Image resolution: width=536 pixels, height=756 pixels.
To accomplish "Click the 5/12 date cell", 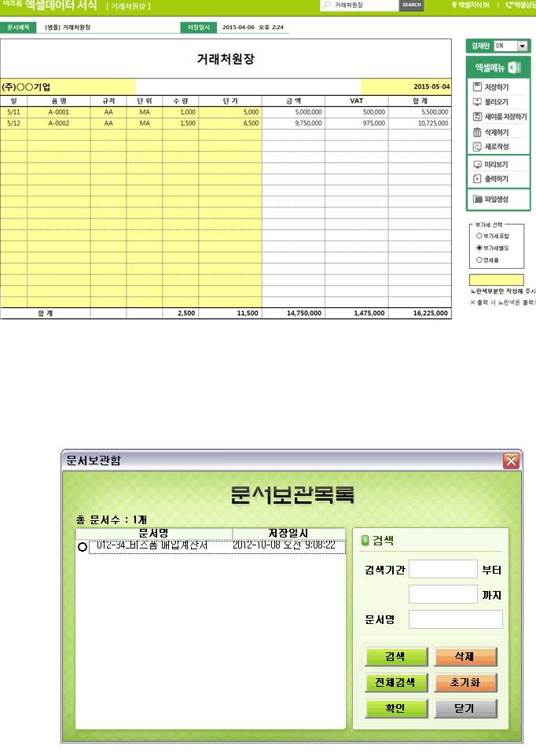I will (x=13, y=123).
